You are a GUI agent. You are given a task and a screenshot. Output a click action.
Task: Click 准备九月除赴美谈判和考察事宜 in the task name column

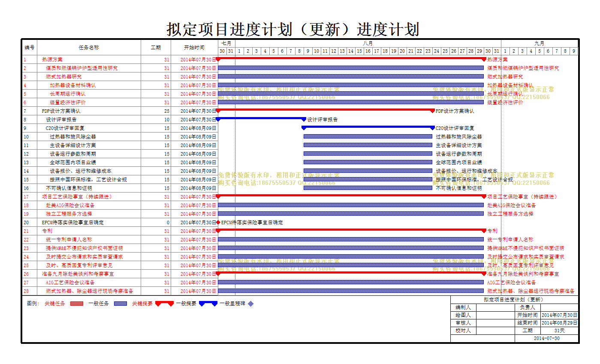tap(78, 274)
